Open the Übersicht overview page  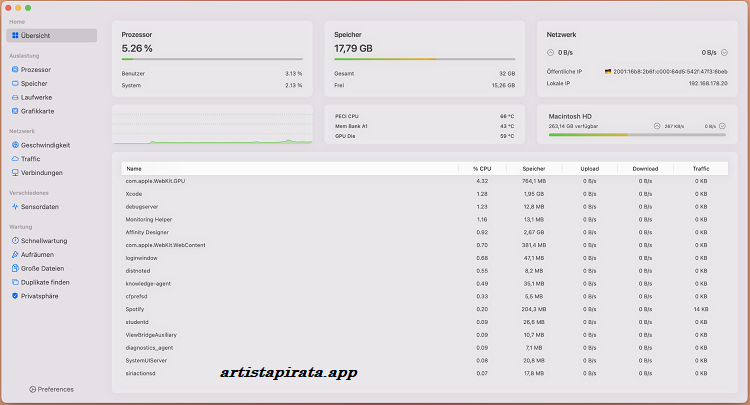coord(52,35)
